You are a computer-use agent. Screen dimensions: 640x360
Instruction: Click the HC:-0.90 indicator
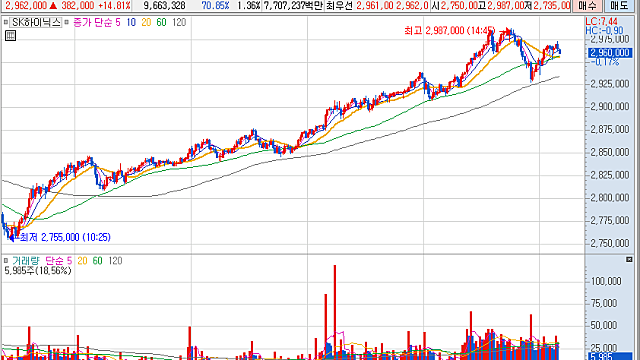[604, 31]
